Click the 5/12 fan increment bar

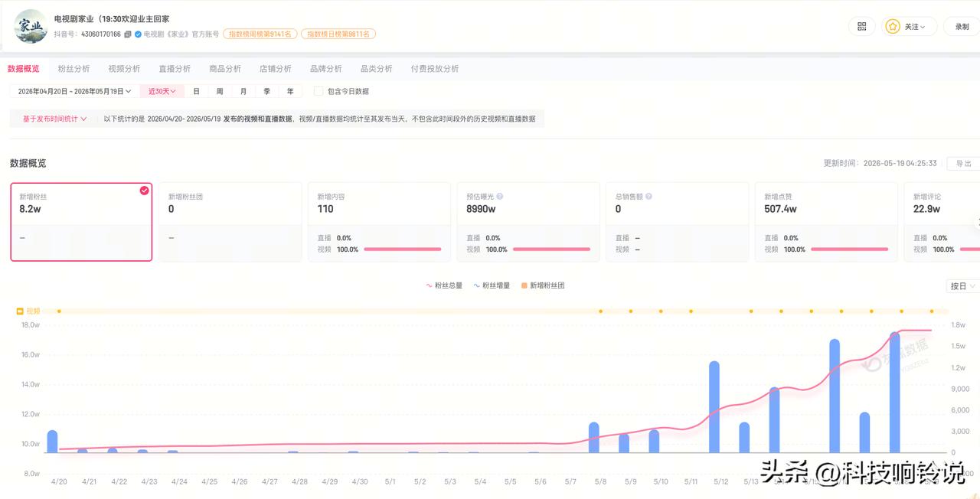click(714, 406)
